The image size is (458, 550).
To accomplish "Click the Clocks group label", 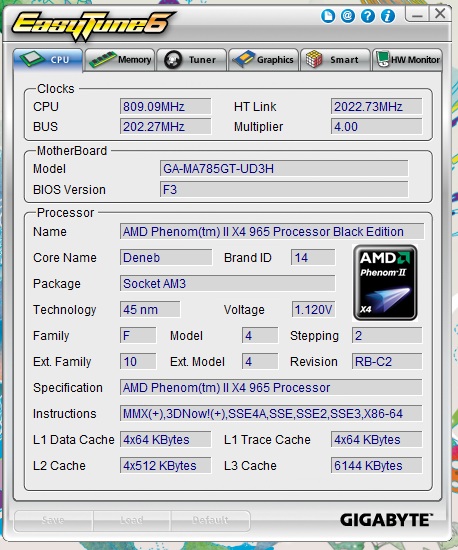I will pyautogui.click(x=56, y=88).
